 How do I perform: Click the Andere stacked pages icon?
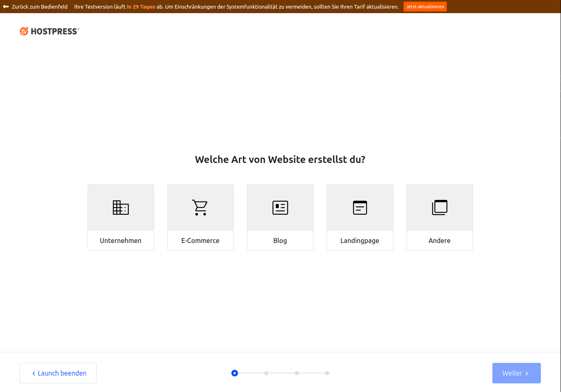(x=439, y=208)
